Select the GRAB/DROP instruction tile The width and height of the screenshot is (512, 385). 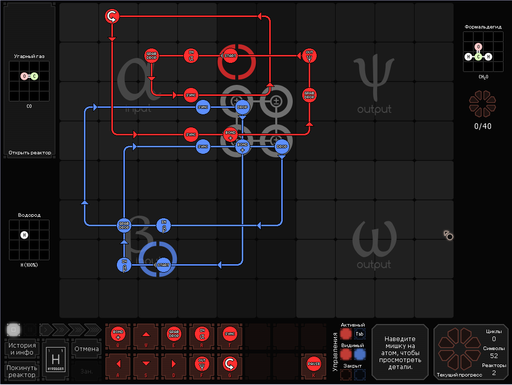(x=174, y=335)
